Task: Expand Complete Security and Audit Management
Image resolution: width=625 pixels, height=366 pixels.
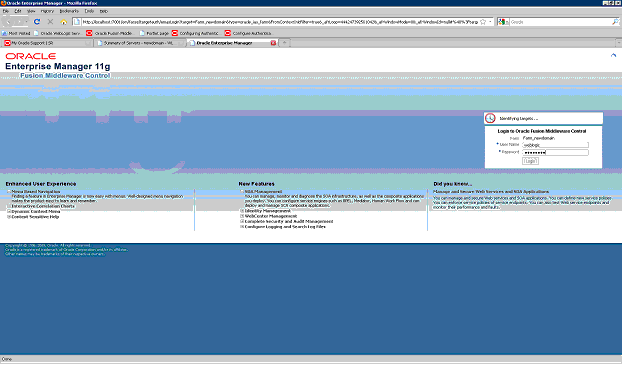Action: (x=242, y=221)
